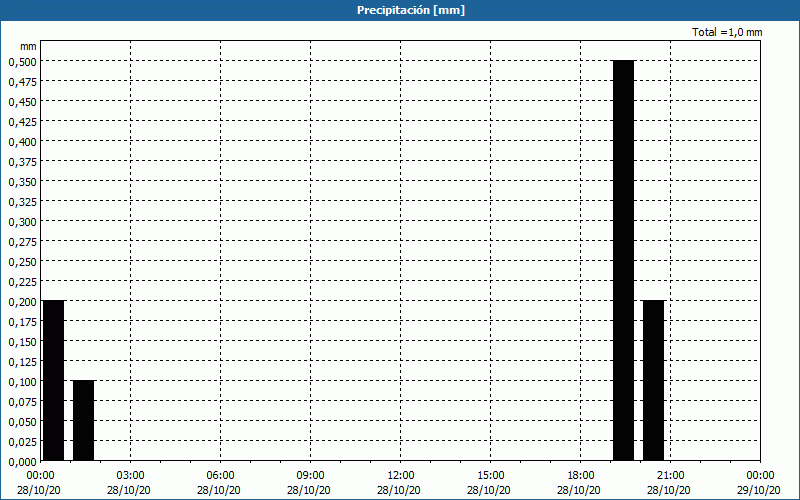Click the 0,075 y-axis label
This screenshot has height=500, width=800.
22,402
